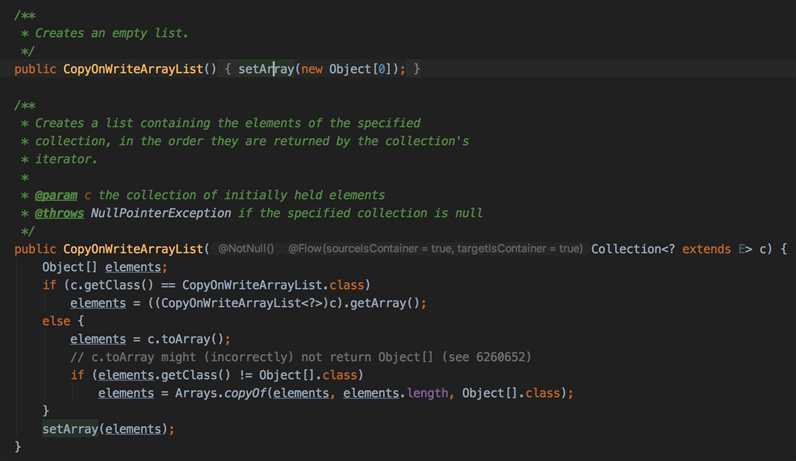The image size is (796, 461).
Task: Click 'elements.length' argument
Action: [x=395, y=393]
